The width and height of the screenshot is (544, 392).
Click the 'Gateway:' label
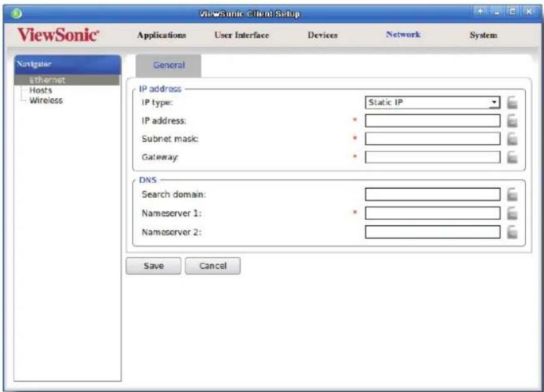[160, 157]
